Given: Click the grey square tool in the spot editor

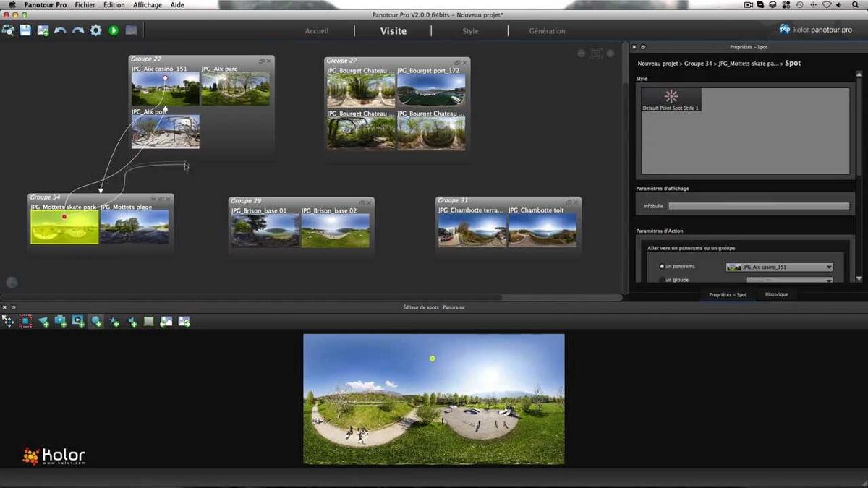Looking at the screenshot, I should [x=149, y=321].
